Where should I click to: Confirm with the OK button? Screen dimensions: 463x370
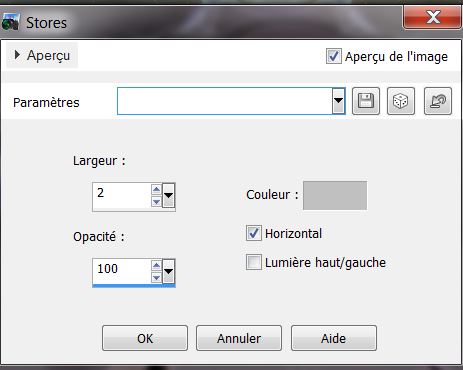coord(145,338)
